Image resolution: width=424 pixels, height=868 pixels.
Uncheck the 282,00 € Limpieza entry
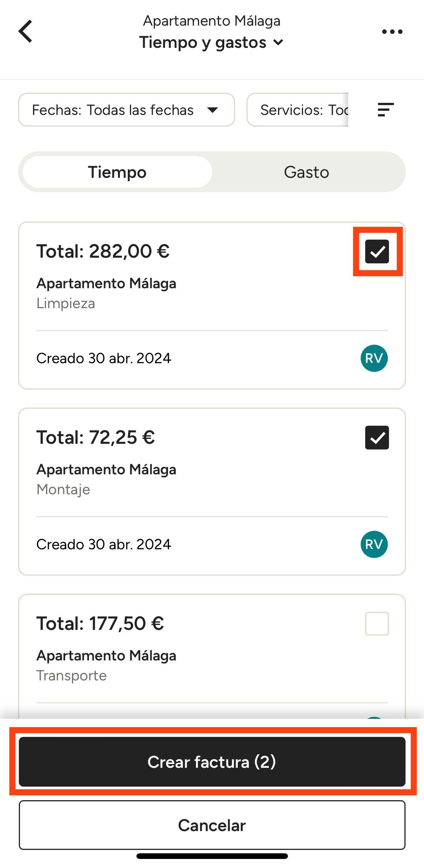click(x=377, y=251)
